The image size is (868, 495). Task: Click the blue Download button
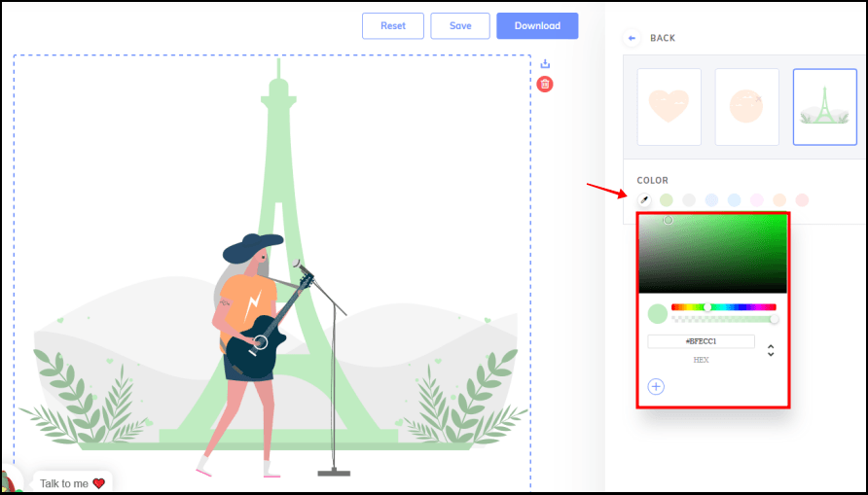tap(537, 26)
